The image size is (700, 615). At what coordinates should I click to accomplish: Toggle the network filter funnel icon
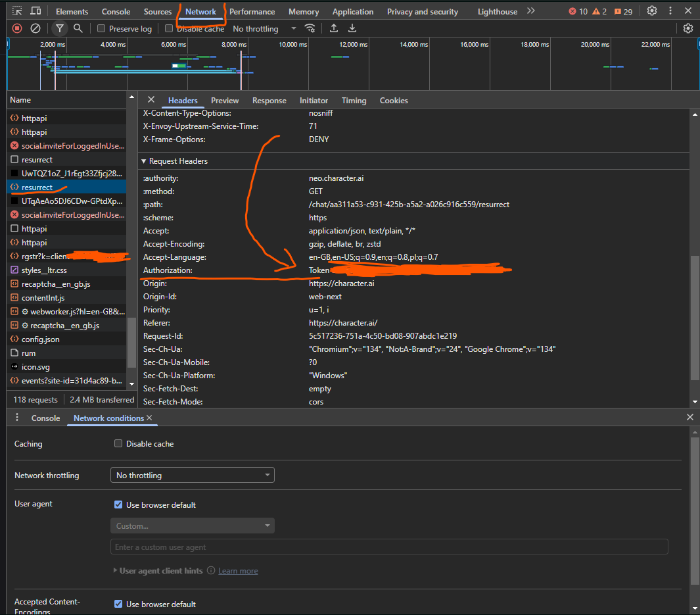60,28
